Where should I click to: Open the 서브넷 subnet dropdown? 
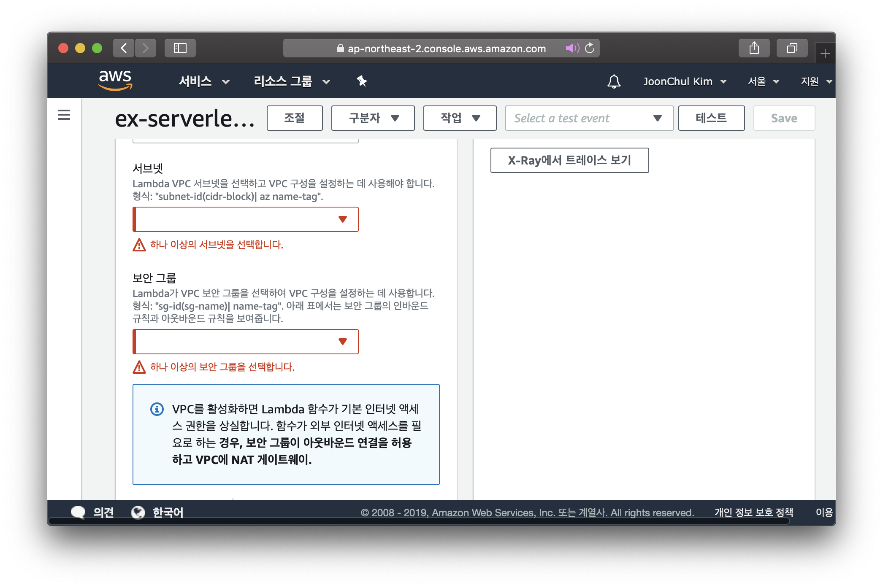[x=246, y=219]
